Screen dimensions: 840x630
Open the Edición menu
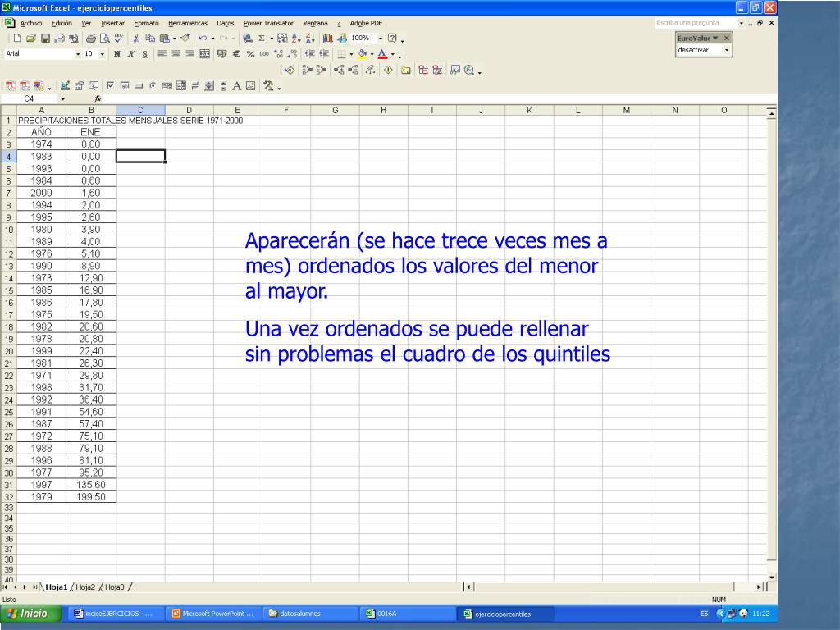click(62, 23)
